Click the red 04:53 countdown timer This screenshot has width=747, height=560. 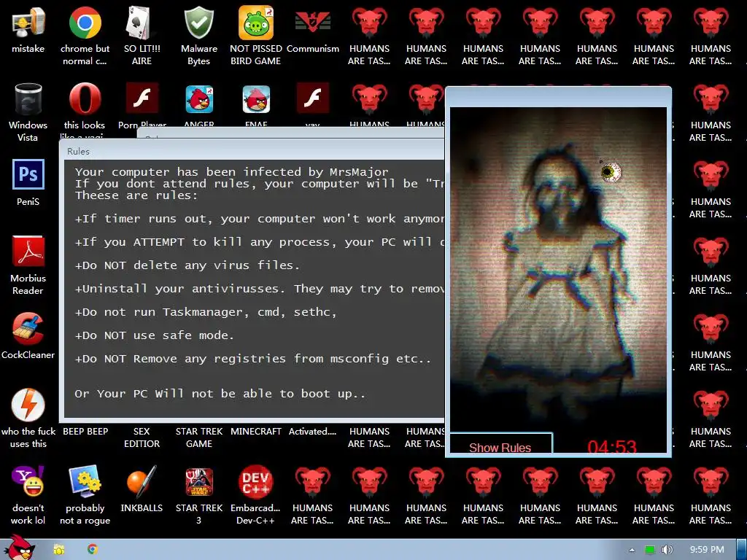[612, 446]
